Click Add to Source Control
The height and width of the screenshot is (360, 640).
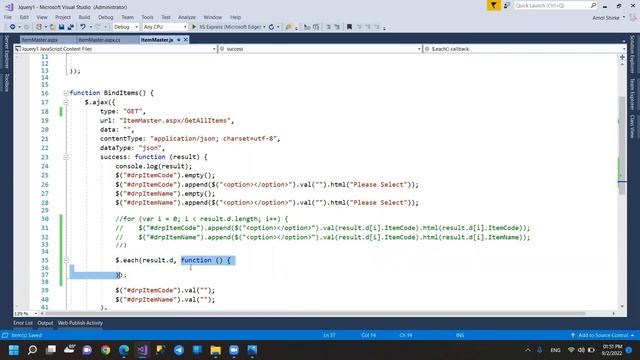[x=603, y=335]
